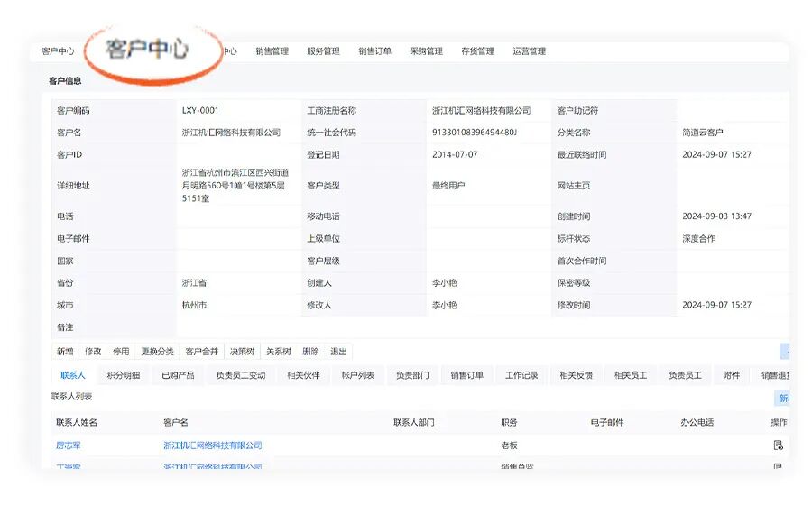This screenshot has height=505, width=812.
Task: Switch to the 帐户列表 tab
Action: tap(358, 375)
